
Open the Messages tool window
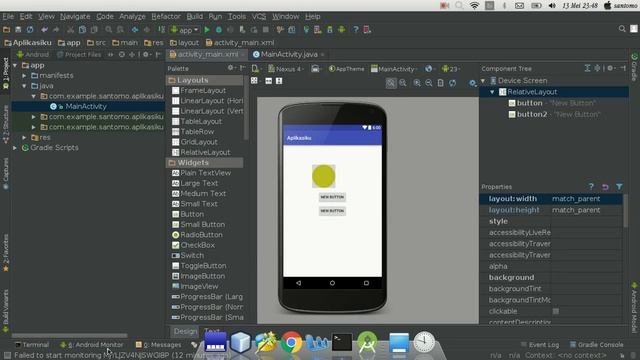(x=158, y=345)
